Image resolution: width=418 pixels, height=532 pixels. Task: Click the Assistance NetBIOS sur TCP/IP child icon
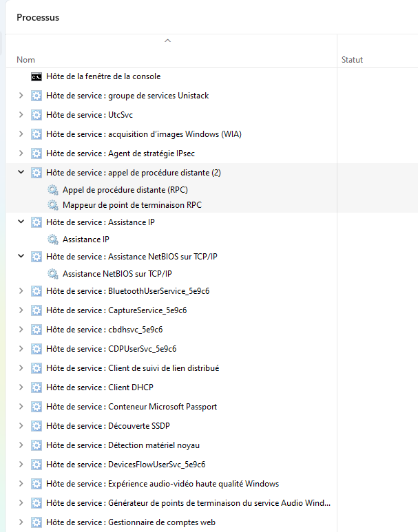click(x=53, y=273)
